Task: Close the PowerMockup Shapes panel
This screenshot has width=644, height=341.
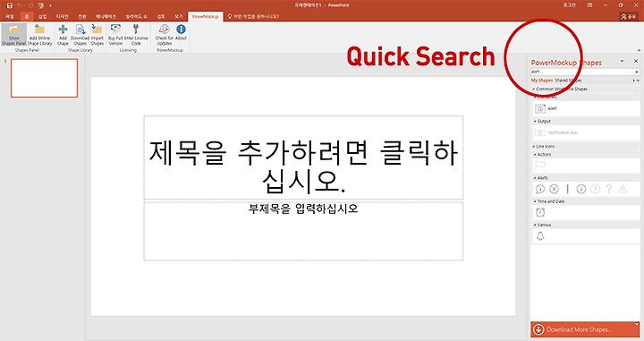Action: point(636,61)
